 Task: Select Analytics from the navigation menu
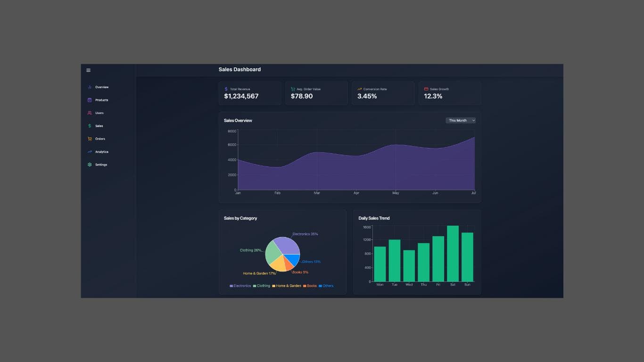[x=101, y=152]
